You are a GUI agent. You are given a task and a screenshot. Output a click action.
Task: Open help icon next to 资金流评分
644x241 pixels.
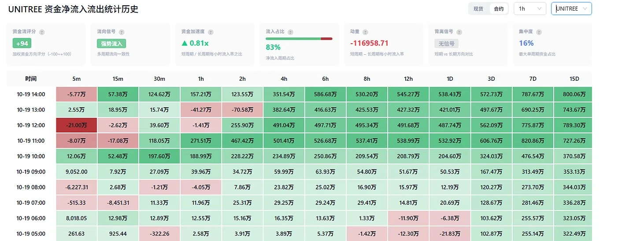(42, 32)
